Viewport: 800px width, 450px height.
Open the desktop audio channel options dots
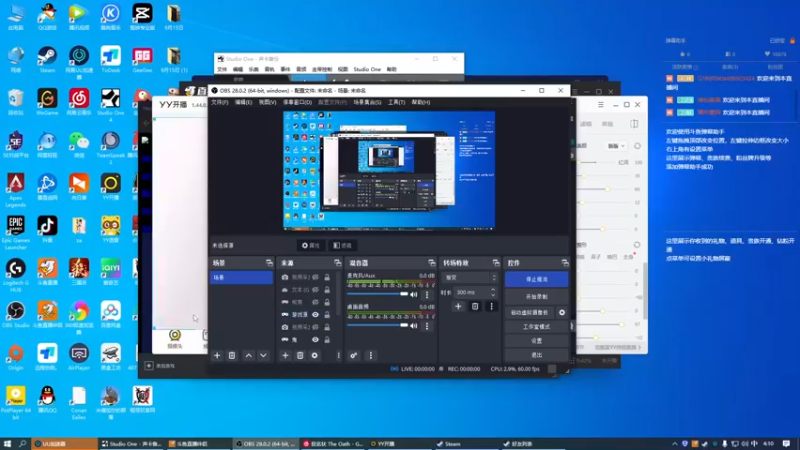click(x=427, y=326)
